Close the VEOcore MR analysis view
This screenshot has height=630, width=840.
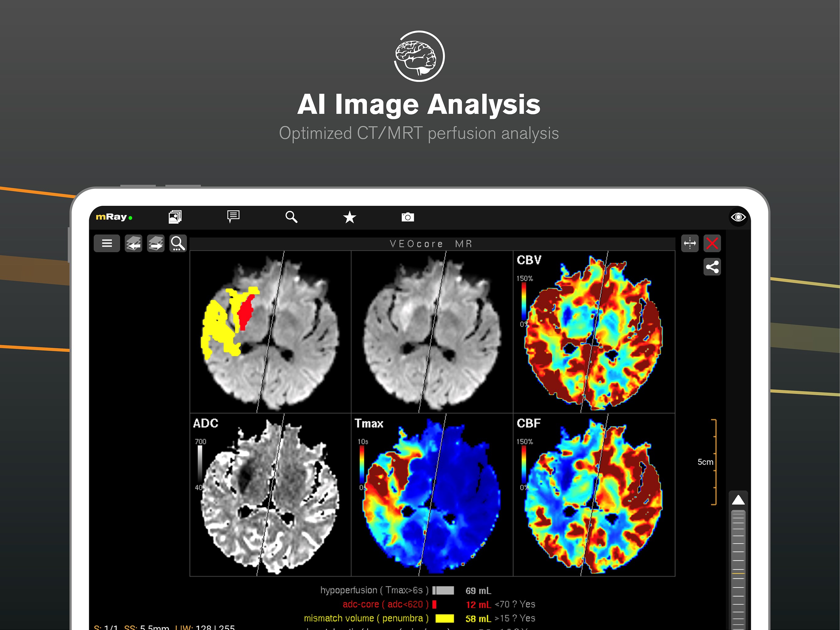pyautogui.click(x=712, y=243)
